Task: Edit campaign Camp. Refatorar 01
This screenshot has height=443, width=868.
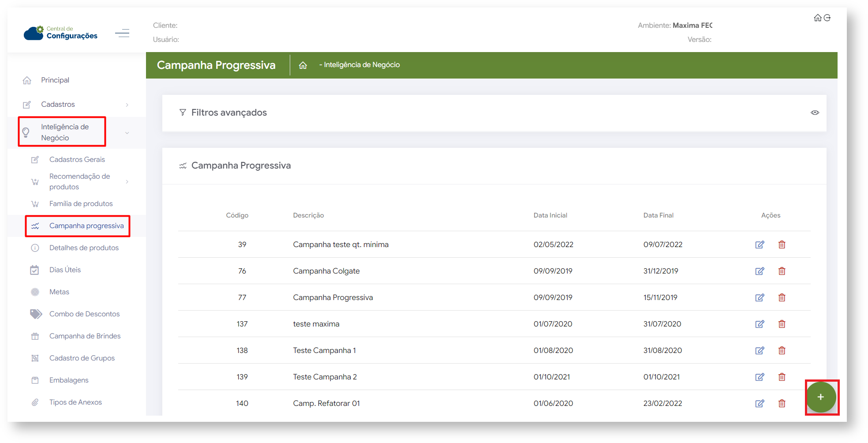Action: click(759, 403)
